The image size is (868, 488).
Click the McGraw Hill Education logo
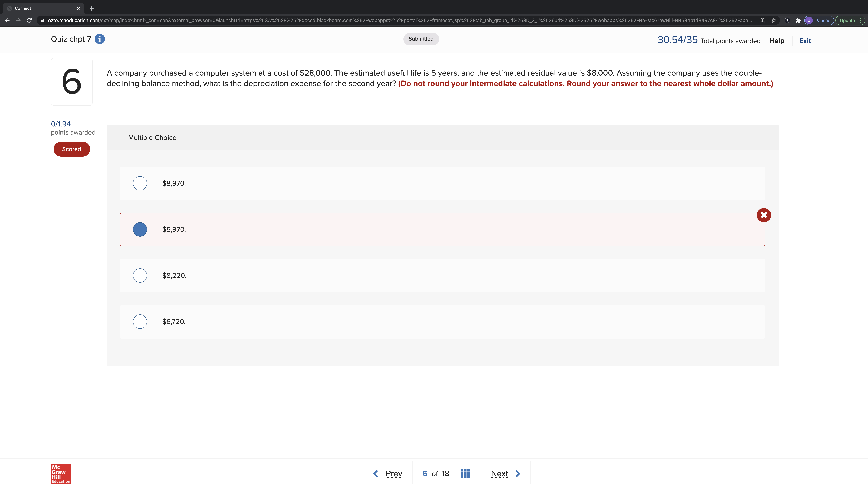click(61, 474)
